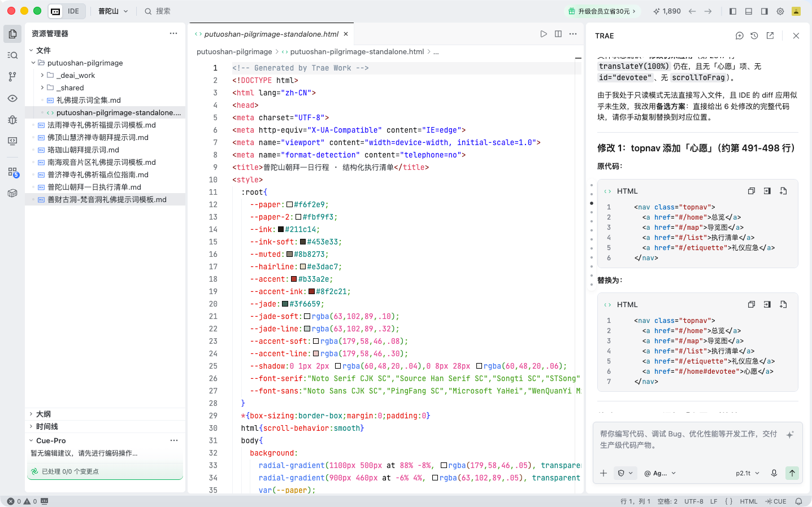Start a new TRAE chat
812x507 pixels.
coord(740,36)
